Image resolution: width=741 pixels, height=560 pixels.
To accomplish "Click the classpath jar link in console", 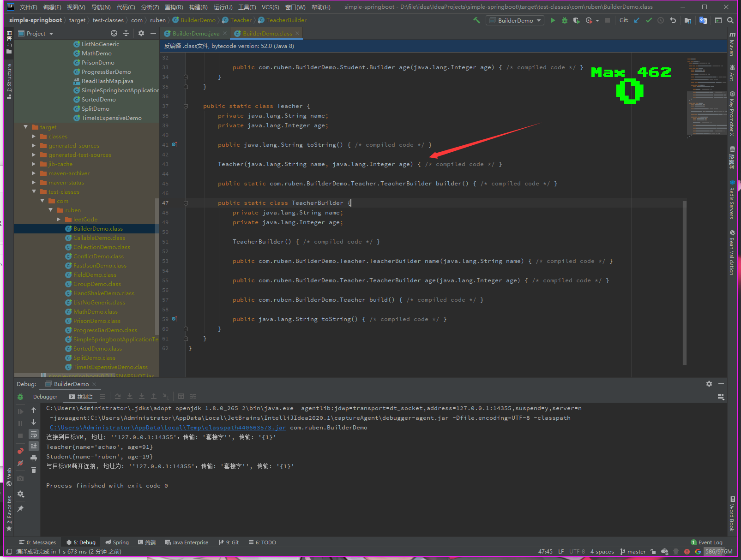I will 168,428.
